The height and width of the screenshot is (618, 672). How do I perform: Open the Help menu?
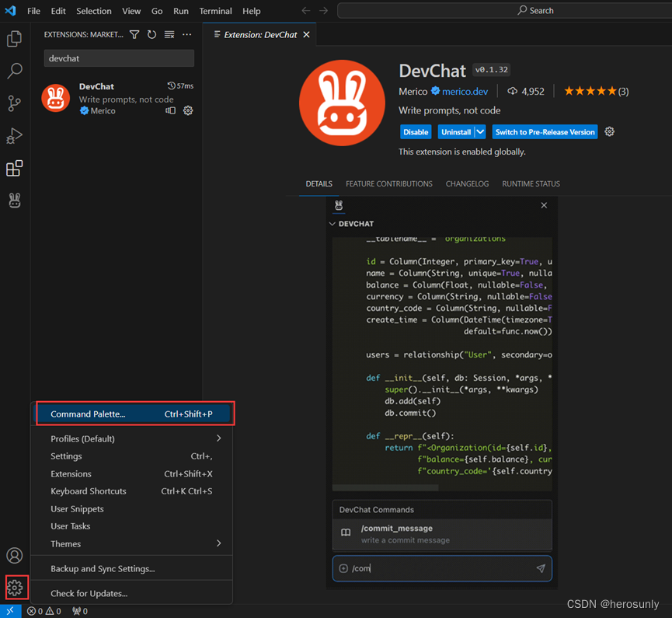click(252, 11)
